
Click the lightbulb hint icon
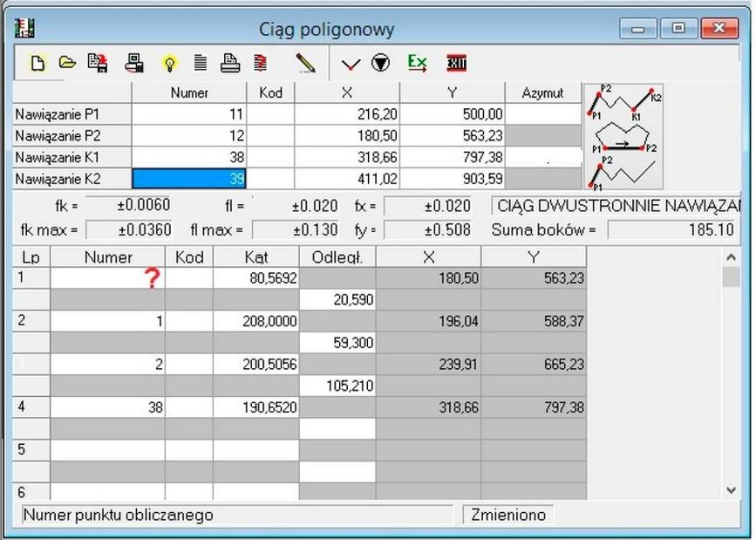(170, 64)
